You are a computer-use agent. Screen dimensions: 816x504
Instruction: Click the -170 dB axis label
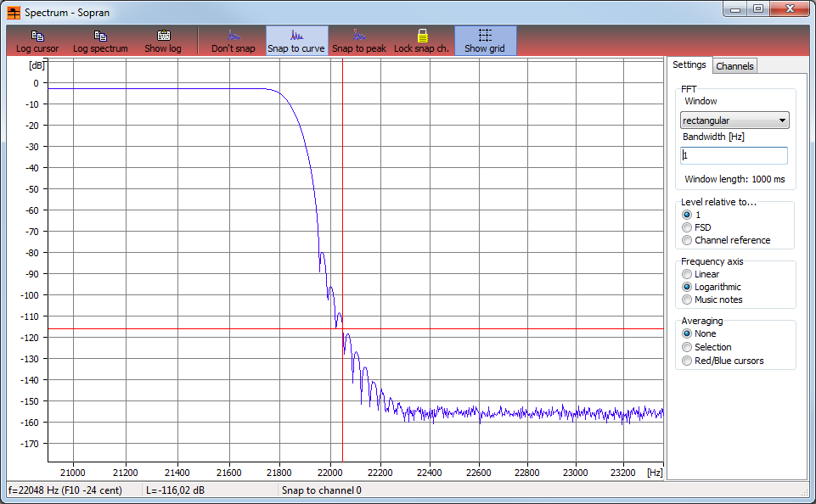click(29, 444)
